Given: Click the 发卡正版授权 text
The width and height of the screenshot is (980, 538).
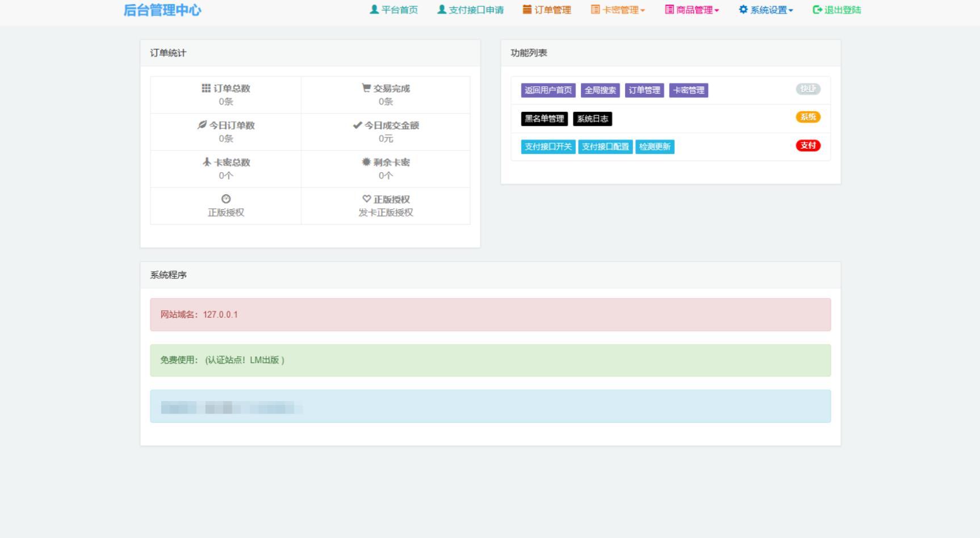Looking at the screenshot, I should tap(386, 212).
